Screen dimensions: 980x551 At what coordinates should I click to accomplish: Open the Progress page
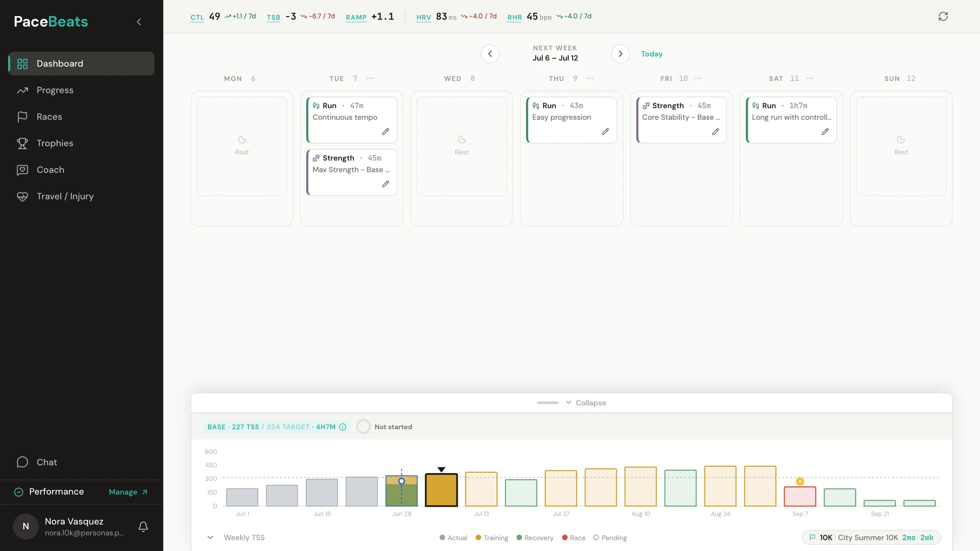point(81,90)
